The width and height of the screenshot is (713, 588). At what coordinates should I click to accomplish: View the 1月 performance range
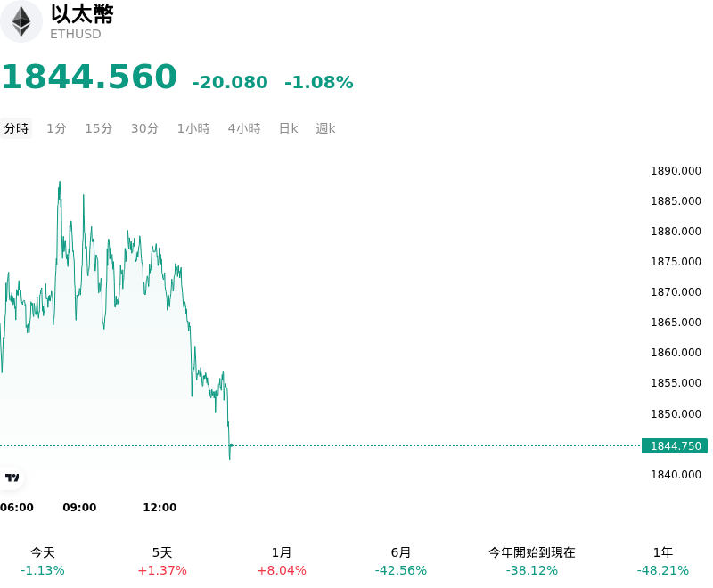tap(282, 561)
